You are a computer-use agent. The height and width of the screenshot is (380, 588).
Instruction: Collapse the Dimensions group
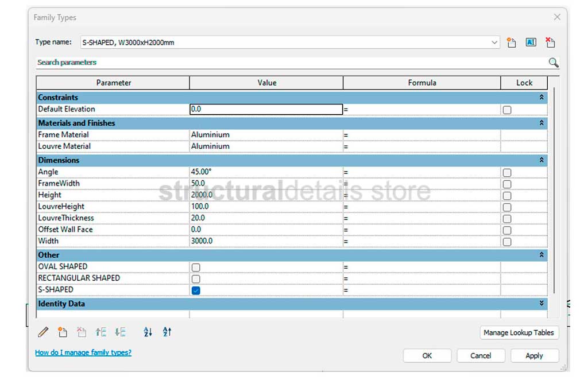(x=541, y=160)
